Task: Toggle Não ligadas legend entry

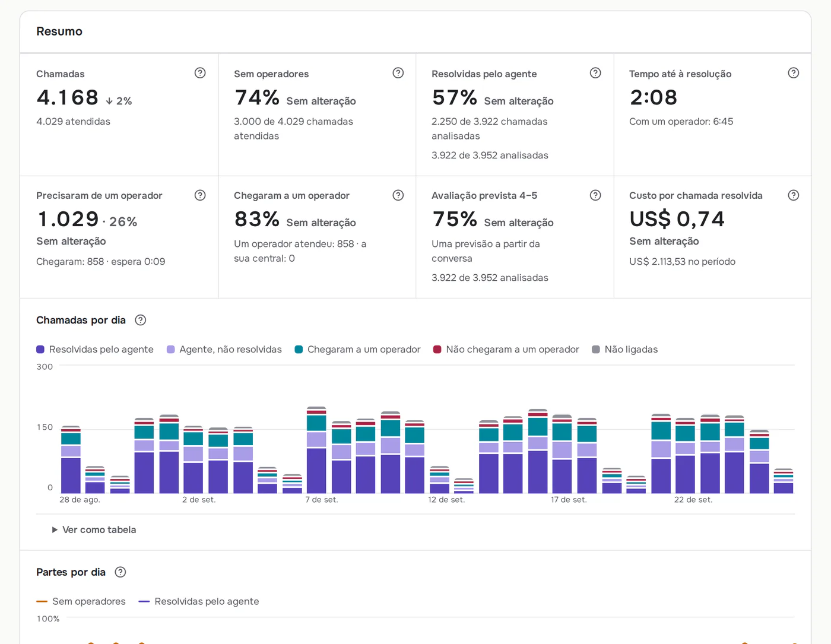Action: pyautogui.click(x=625, y=350)
